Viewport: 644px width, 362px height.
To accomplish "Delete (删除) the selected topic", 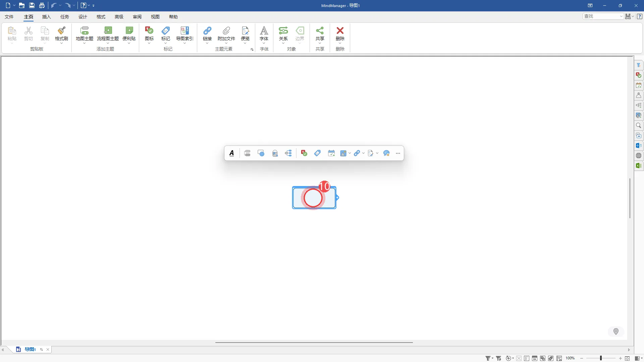I will [340, 34].
